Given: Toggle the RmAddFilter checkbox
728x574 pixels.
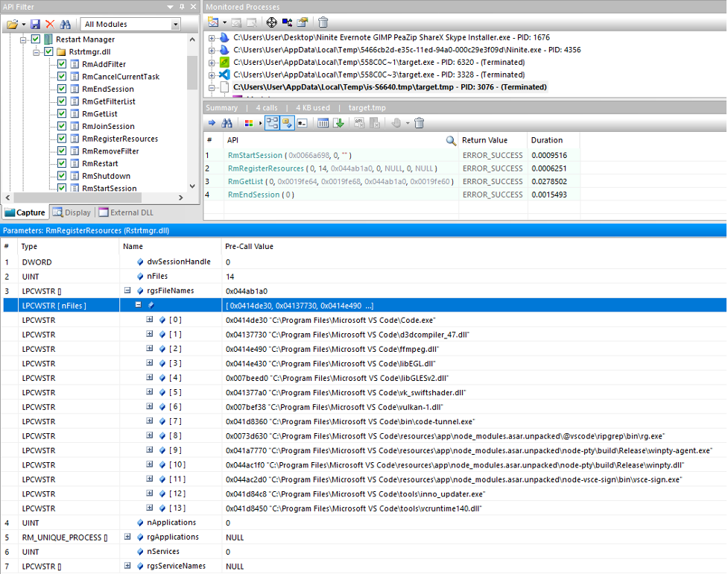Looking at the screenshot, I should (62, 64).
